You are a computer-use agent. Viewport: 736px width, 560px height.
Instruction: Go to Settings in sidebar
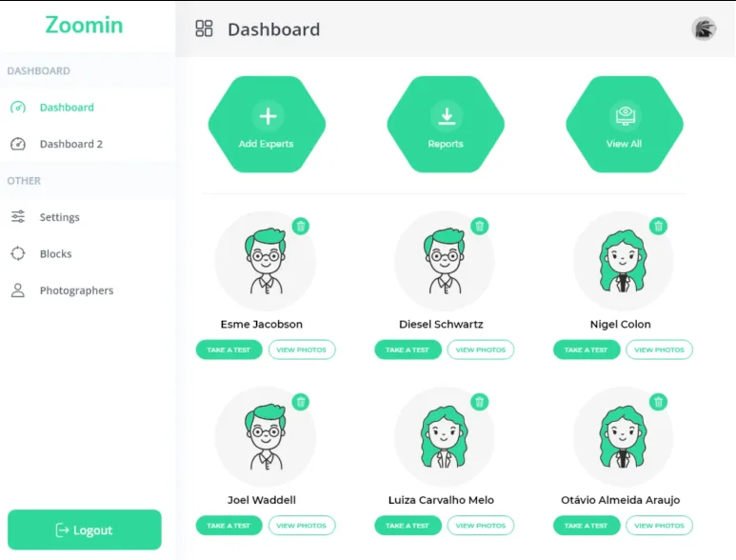(x=59, y=217)
